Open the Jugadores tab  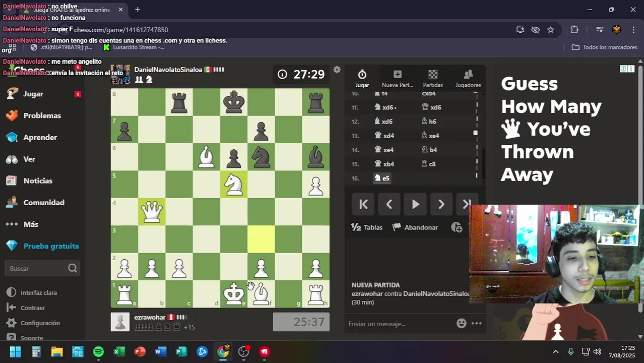click(468, 79)
